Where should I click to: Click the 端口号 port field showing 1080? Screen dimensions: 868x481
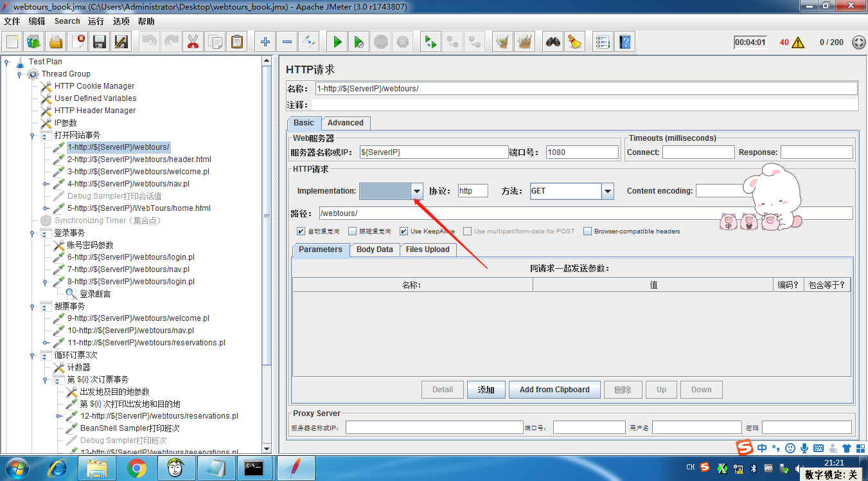[x=582, y=152]
